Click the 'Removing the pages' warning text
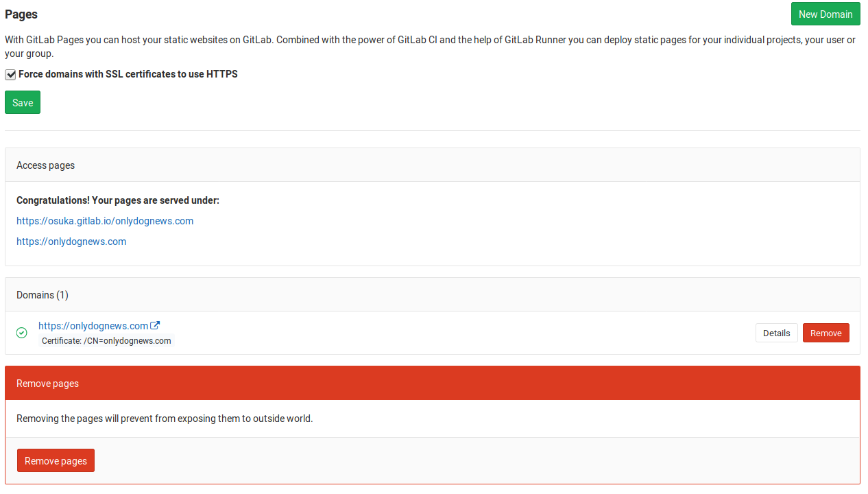Viewport: 868px width, 494px height. pos(165,418)
